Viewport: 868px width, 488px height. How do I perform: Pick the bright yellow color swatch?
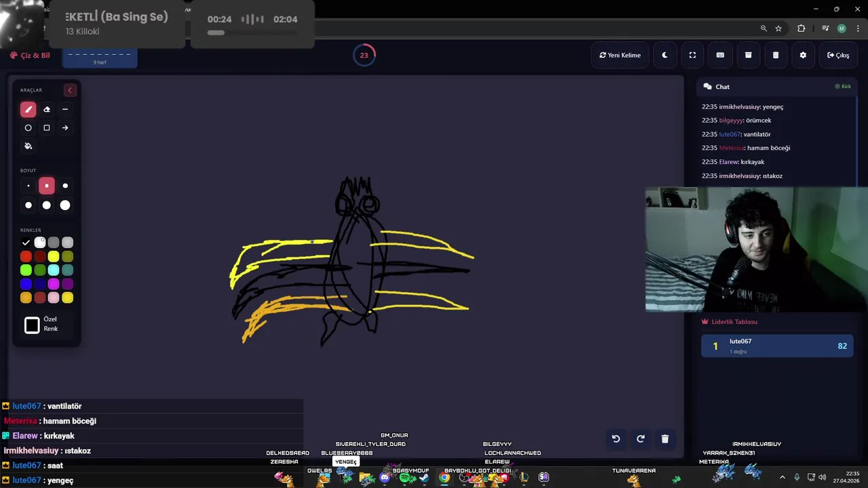[x=54, y=256]
